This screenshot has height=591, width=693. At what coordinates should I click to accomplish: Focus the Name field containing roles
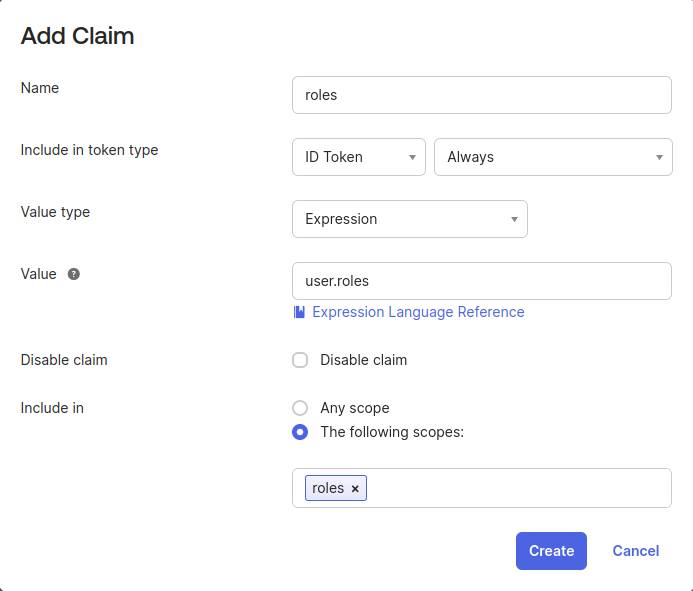(481, 95)
